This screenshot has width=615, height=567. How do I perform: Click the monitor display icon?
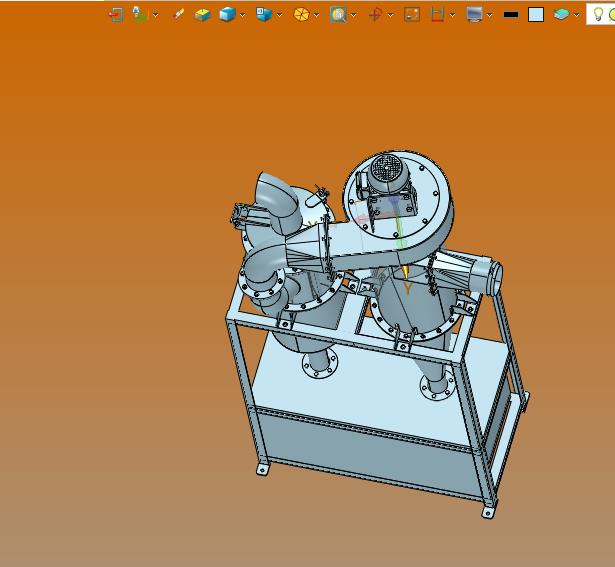(x=474, y=15)
